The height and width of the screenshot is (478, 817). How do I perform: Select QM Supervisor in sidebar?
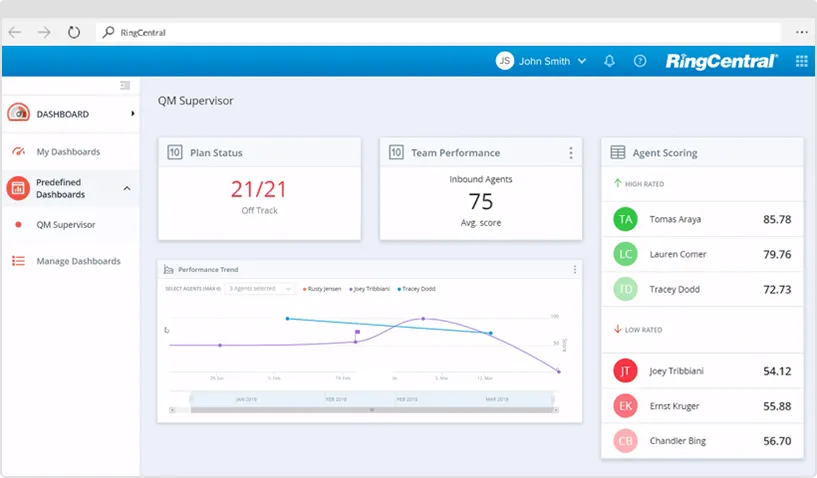66,225
